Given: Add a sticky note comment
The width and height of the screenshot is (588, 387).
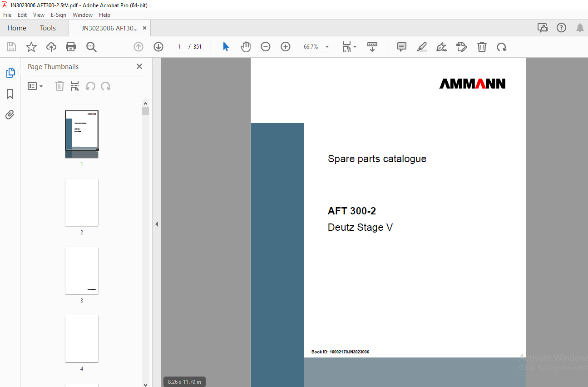Looking at the screenshot, I should click(x=402, y=47).
